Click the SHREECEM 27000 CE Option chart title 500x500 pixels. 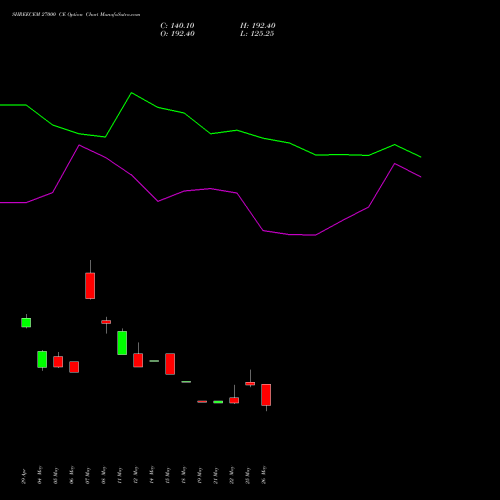coord(76,15)
